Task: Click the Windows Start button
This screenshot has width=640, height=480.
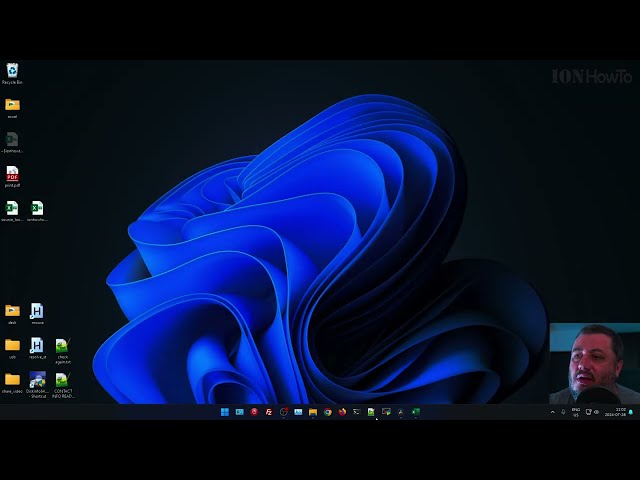Action: pos(224,412)
